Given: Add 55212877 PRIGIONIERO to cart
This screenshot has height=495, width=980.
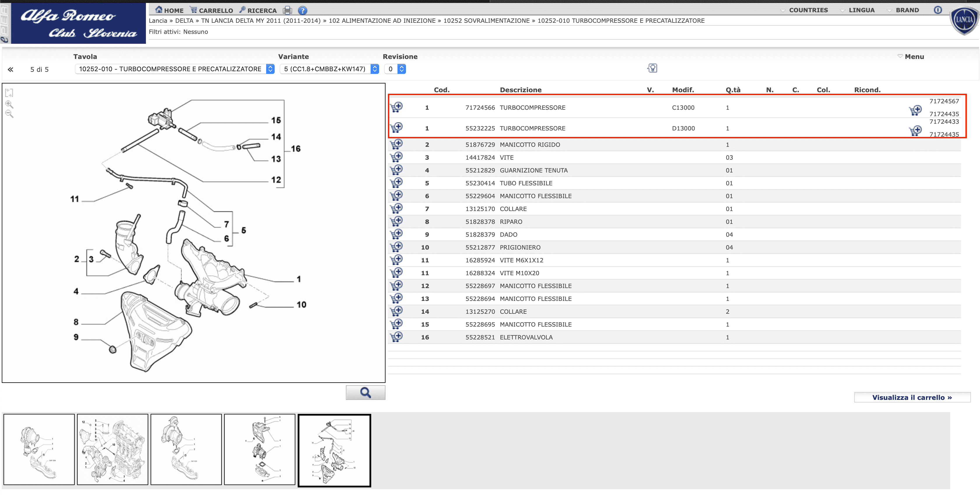Looking at the screenshot, I should tap(396, 247).
